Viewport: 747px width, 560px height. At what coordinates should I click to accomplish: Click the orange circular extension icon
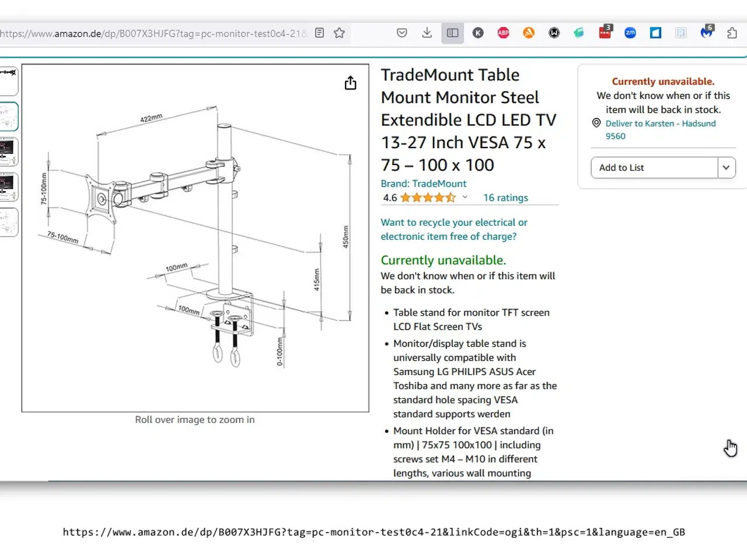point(529,33)
